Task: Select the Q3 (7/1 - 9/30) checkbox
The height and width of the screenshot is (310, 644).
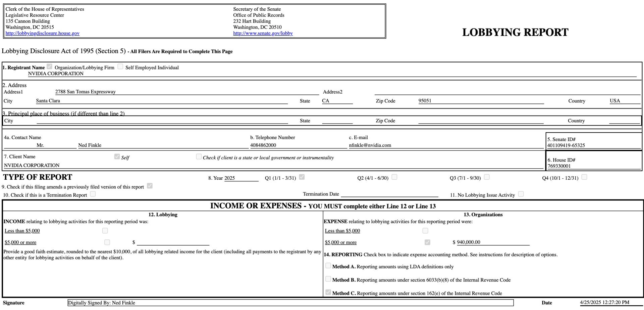Action: (x=487, y=177)
